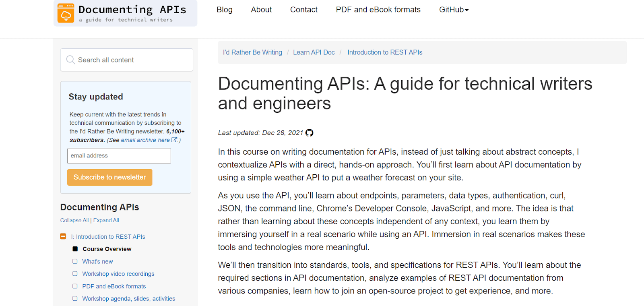Select the square bullet next to Workshop video recordings

tap(75, 274)
